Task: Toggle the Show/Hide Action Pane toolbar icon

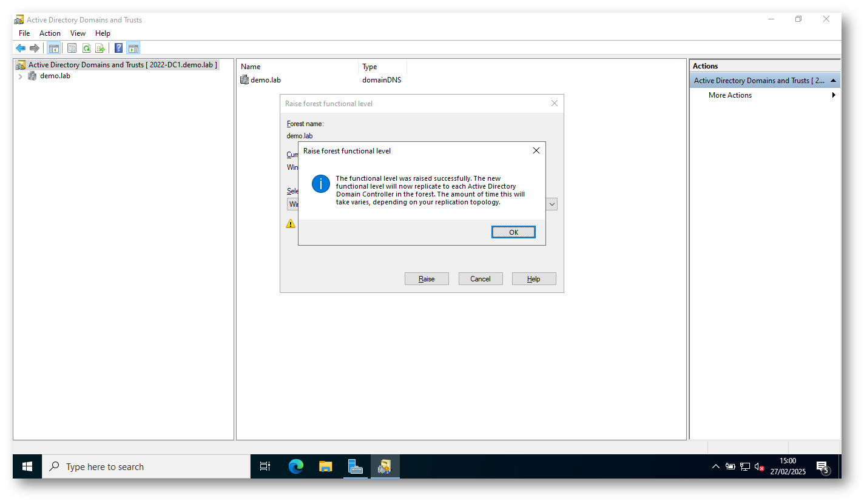Action: (x=133, y=48)
